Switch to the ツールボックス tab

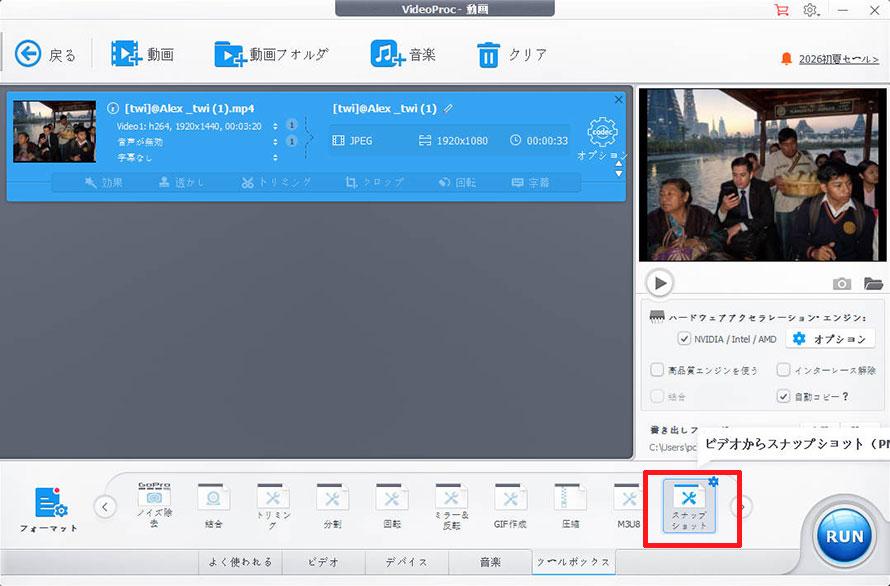574,562
